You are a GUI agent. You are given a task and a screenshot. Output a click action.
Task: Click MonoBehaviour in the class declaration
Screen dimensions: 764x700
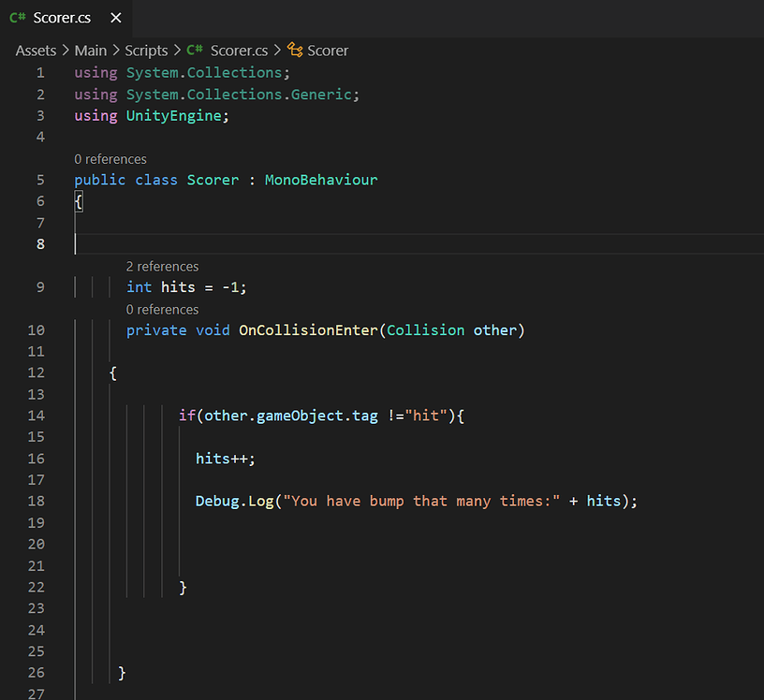point(321,179)
